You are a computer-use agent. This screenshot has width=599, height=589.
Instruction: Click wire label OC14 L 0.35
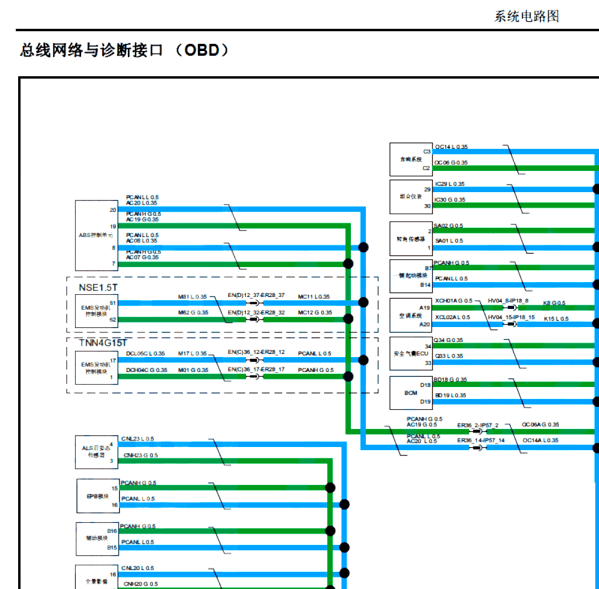click(451, 147)
